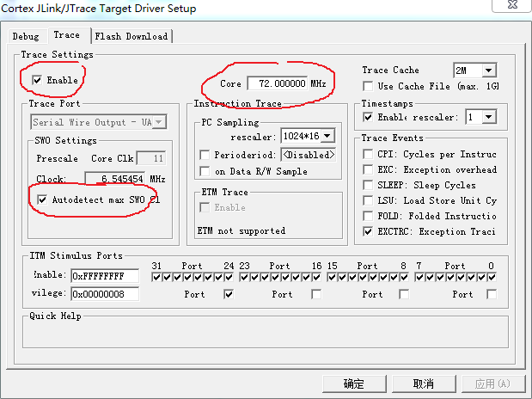This screenshot has width=532, height=399.
Task: Enable SLEEP Sleep Cycles event
Action: click(368, 185)
